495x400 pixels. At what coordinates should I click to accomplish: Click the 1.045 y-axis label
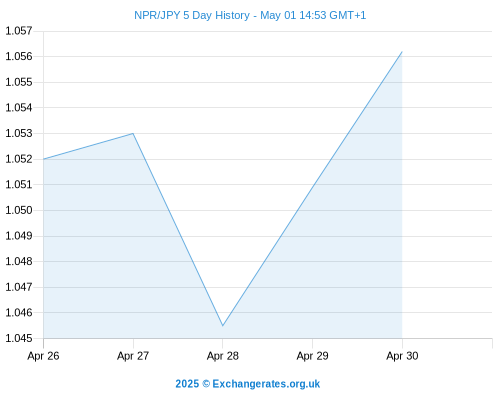tap(19, 338)
